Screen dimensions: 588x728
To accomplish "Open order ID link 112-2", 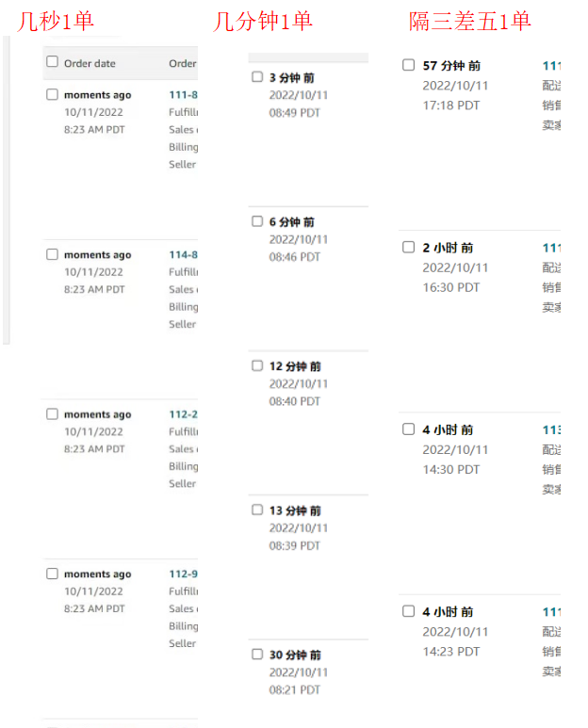I will [184, 414].
